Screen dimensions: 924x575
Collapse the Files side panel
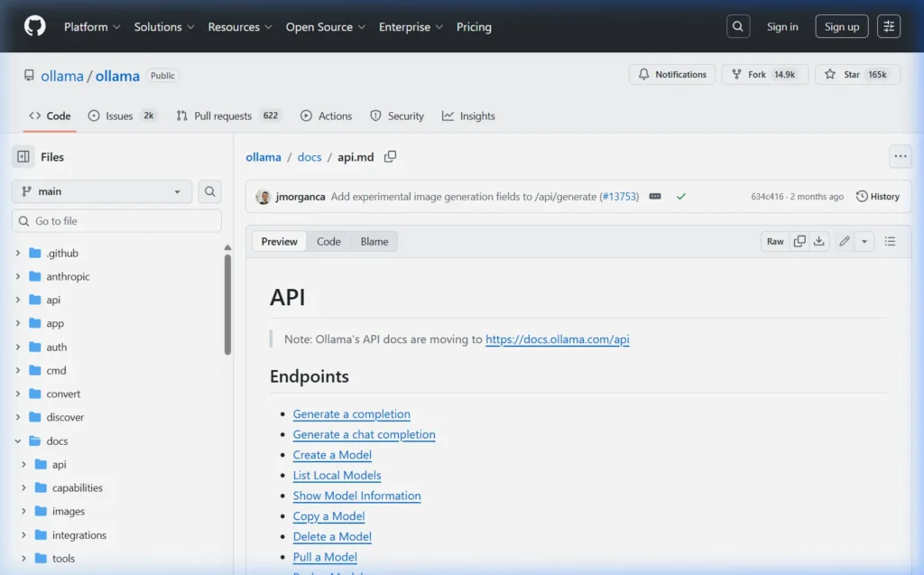pos(23,156)
